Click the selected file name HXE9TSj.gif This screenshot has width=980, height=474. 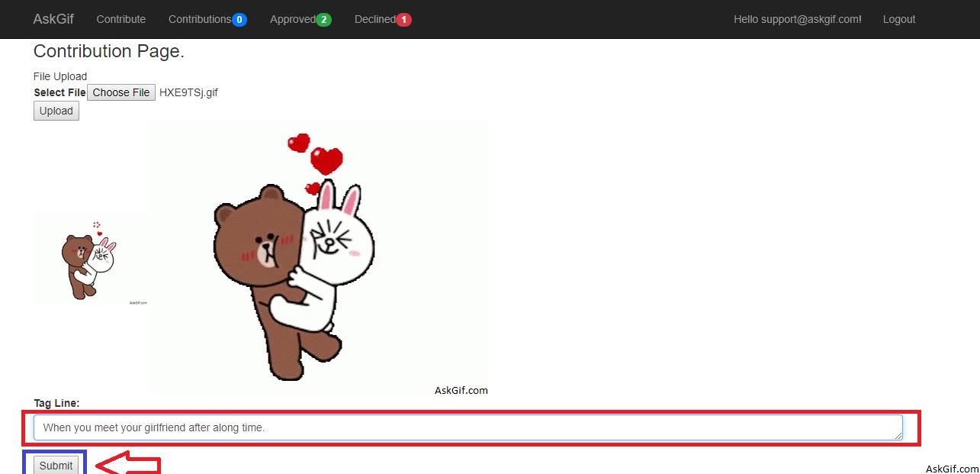[188, 92]
